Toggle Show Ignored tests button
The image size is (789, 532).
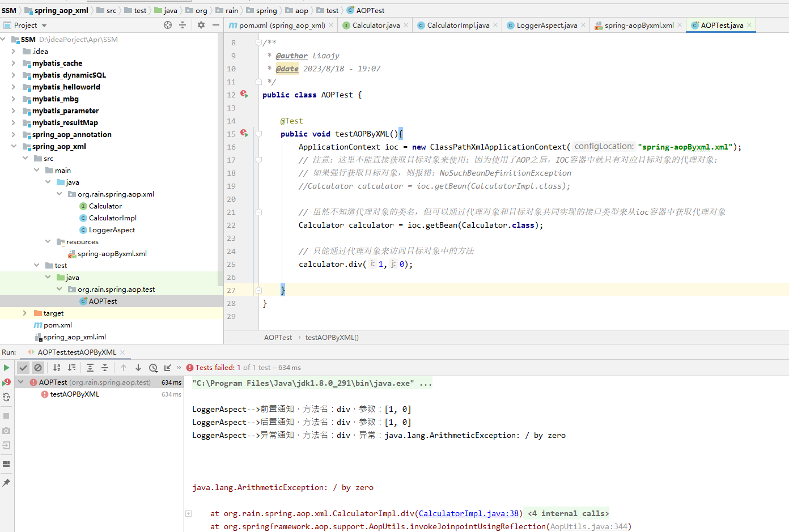pyautogui.click(x=38, y=368)
